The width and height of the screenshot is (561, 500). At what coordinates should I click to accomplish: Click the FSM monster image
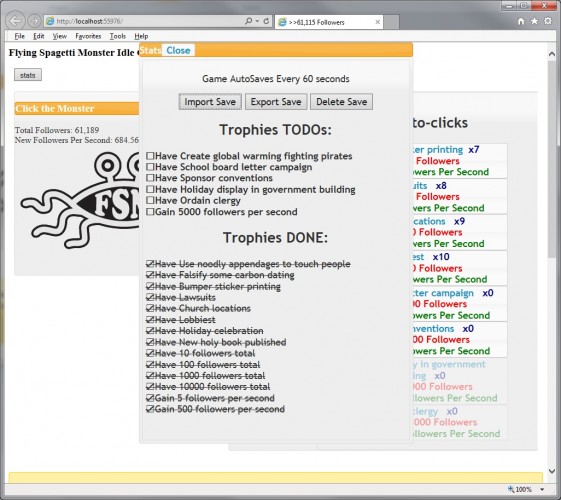(80, 200)
